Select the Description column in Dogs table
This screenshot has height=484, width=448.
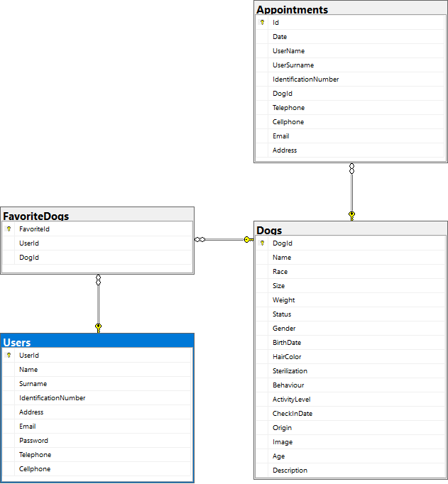tap(350, 470)
